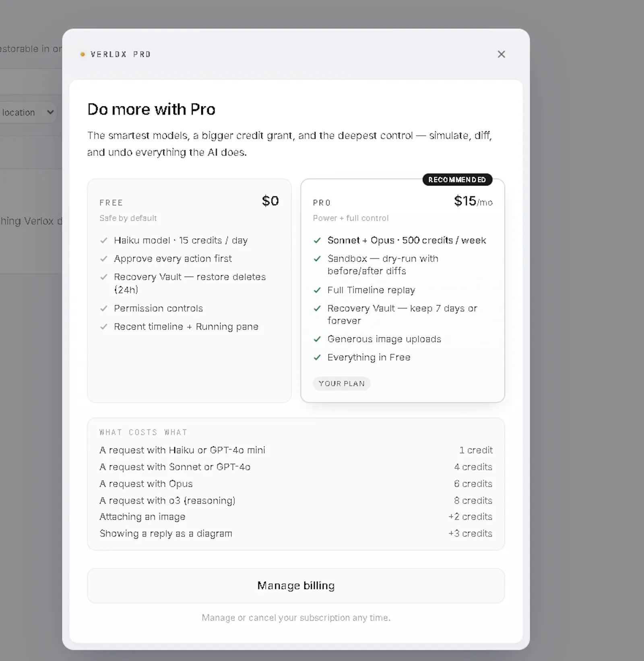
Task: Click the '1 credit' cost value
Action: pyautogui.click(x=476, y=450)
